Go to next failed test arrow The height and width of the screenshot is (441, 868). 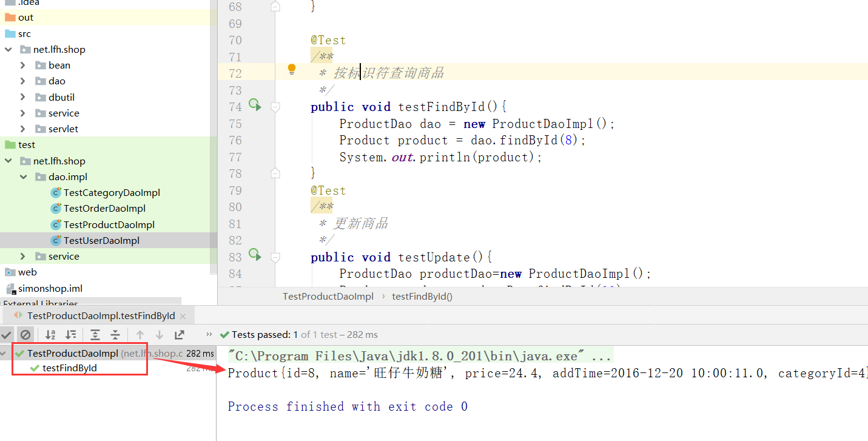[160, 335]
